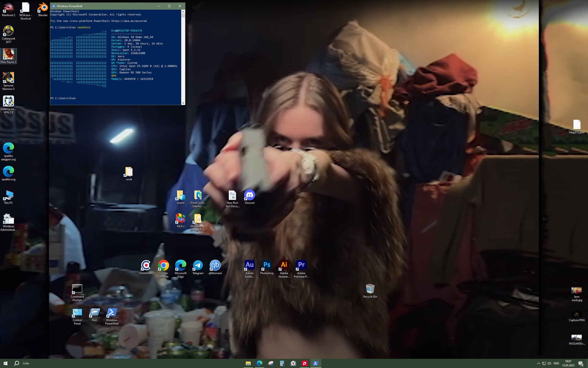Switch to Edge on the taskbar
The image size is (588, 368).
[259, 363]
